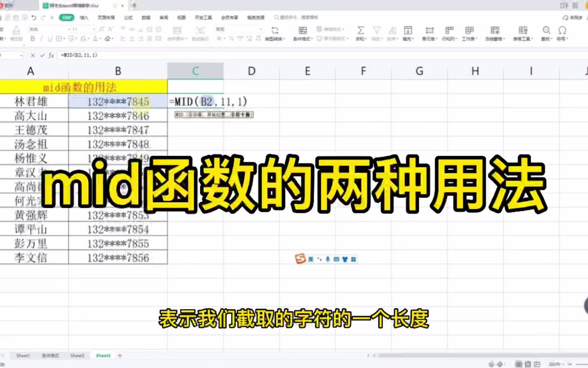This screenshot has height=368, width=588.
Task: Align text left
Action: pyautogui.click(x=123, y=39)
